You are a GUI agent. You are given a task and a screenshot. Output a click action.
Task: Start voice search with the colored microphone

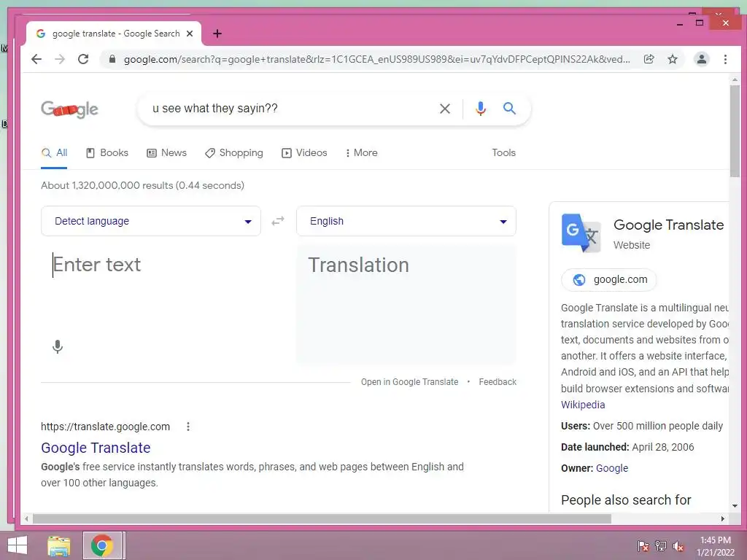(481, 109)
